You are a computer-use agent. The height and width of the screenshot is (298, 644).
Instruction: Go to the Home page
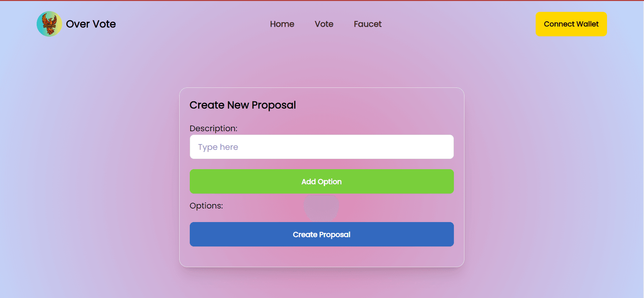(x=282, y=24)
